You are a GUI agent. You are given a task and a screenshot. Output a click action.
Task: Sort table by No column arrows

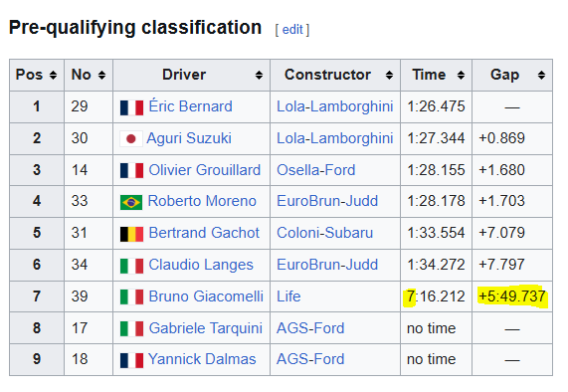point(101,75)
